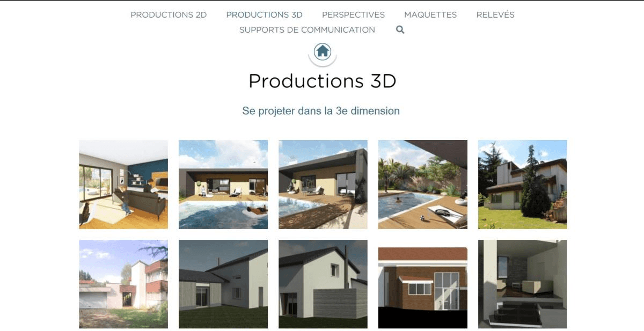Select SUPPORTS DE COMMUNICATION in the navigation
The height and width of the screenshot is (331, 644).
306,30
